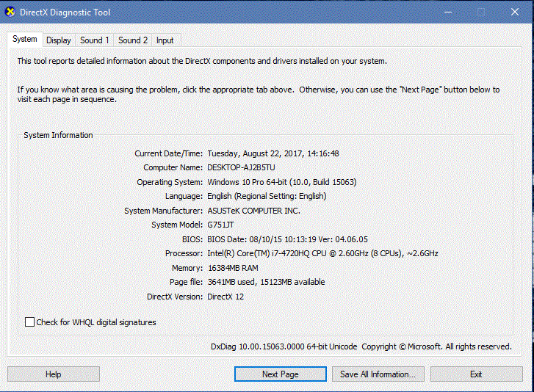Open the Sound 1 tab
Viewport: 534px width, 392px height.
click(x=94, y=40)
